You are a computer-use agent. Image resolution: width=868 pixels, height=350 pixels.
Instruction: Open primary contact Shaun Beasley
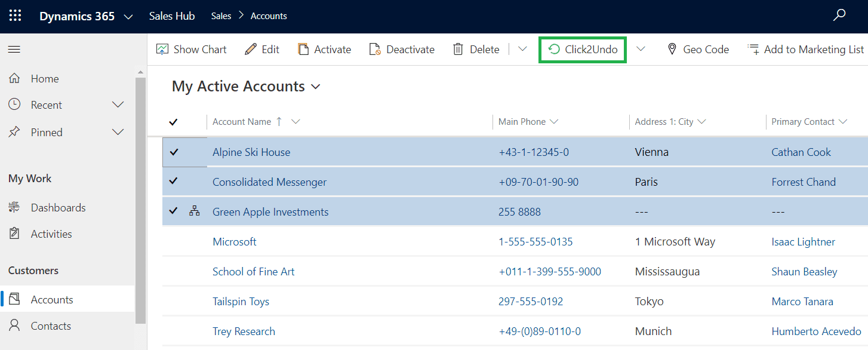click(804, 272)
